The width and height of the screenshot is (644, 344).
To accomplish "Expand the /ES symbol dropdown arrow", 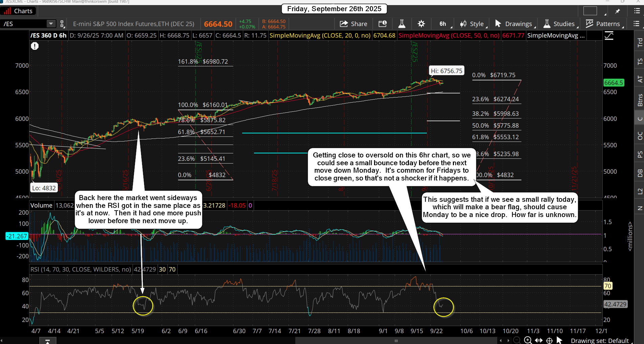I will coord(51,24).
